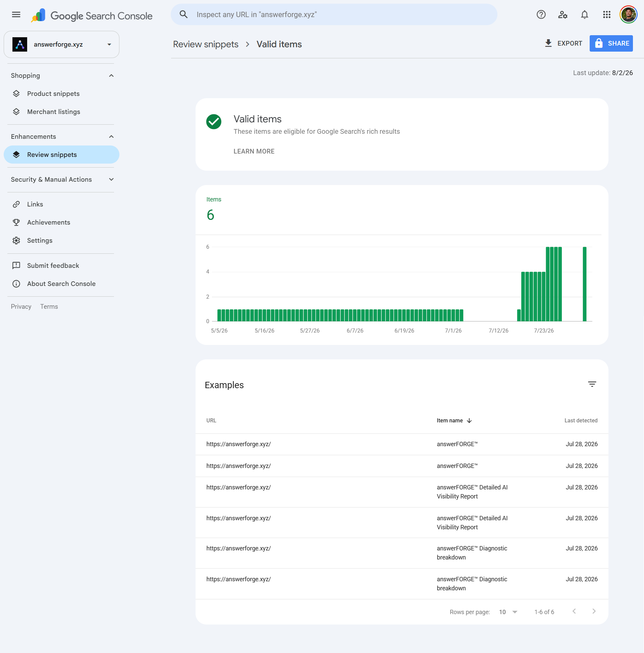Open Product snippets report
The width and height of the screenshot is (644, 653).
61,94
